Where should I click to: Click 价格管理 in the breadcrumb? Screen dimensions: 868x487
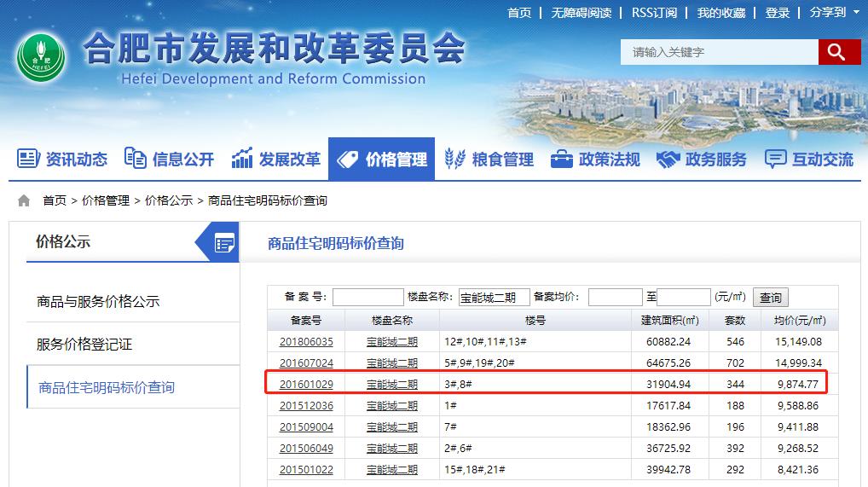[106, 200]
